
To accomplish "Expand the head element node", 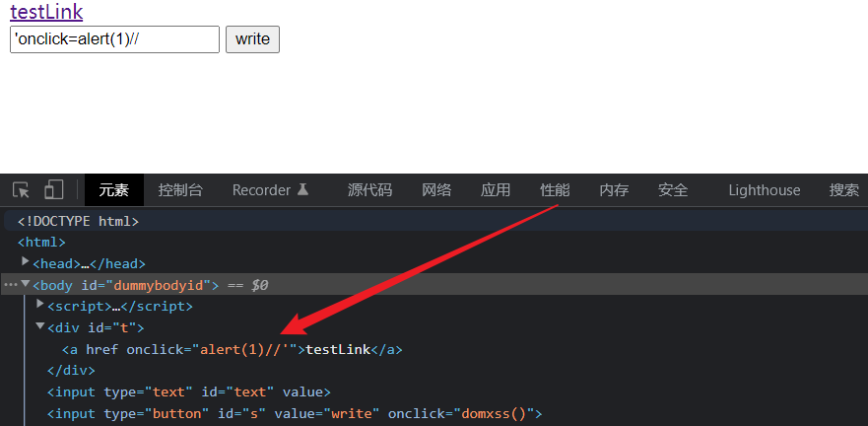I will point(25,260).
